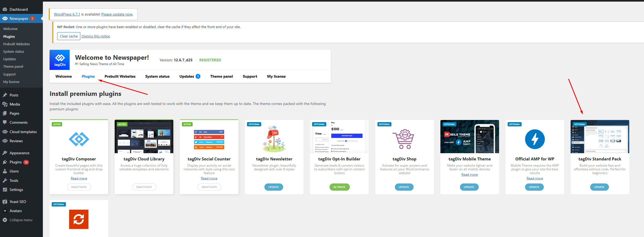Open System status from sidebar submenu
This screenshot has width=644, height=237.
(x=14, y=51)
